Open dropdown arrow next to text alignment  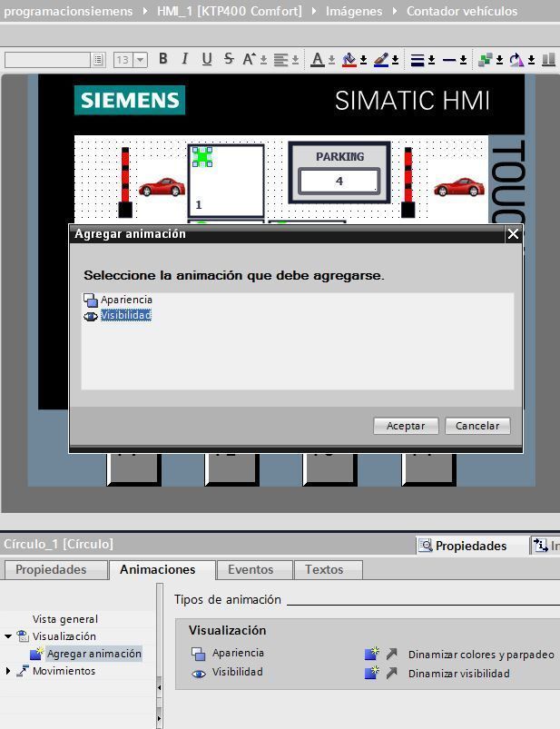click(x=295, y=60)
